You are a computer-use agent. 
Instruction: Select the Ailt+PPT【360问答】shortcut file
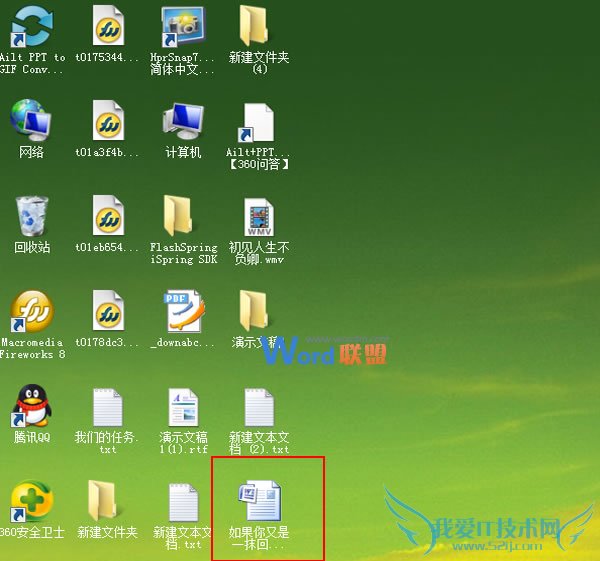click(x=256, y=122)
